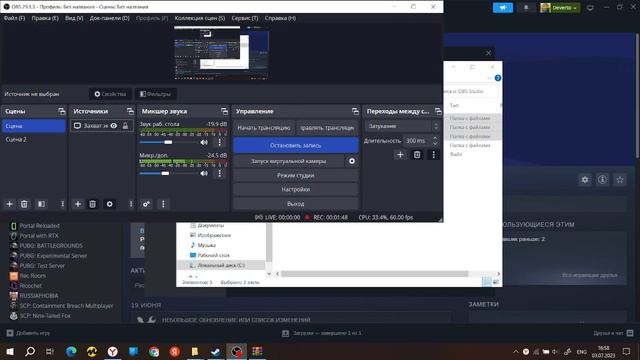
Task: Undock the Scenes panel
Action: [62, 111]
